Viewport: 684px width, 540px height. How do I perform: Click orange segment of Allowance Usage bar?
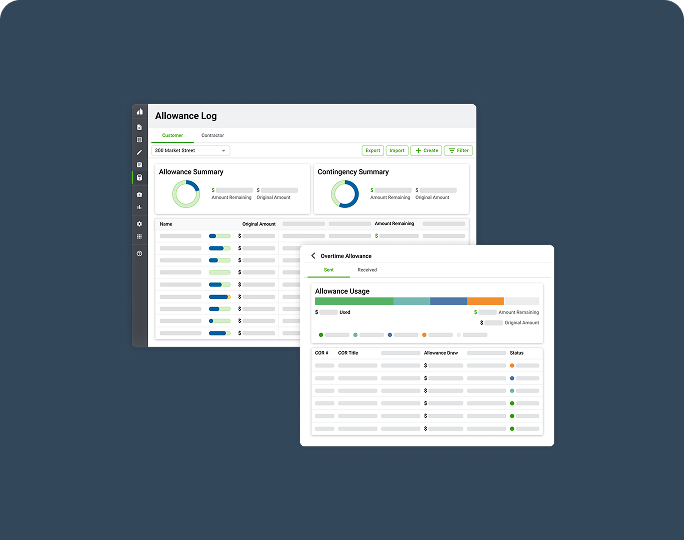coord(485,301)
